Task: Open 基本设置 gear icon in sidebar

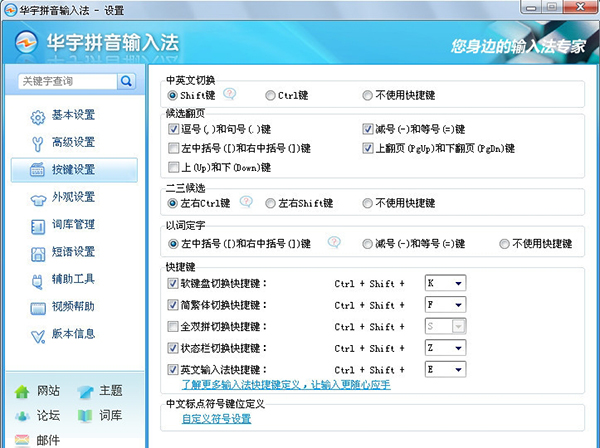Action: tap(38, 116)
